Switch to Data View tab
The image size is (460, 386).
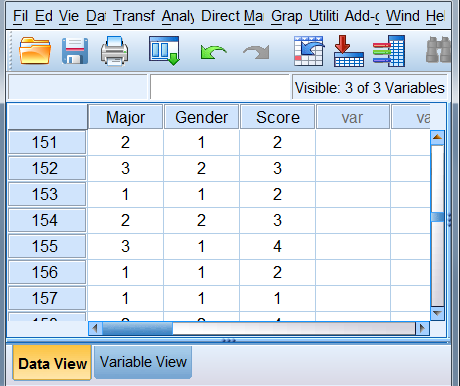(52, 363)
